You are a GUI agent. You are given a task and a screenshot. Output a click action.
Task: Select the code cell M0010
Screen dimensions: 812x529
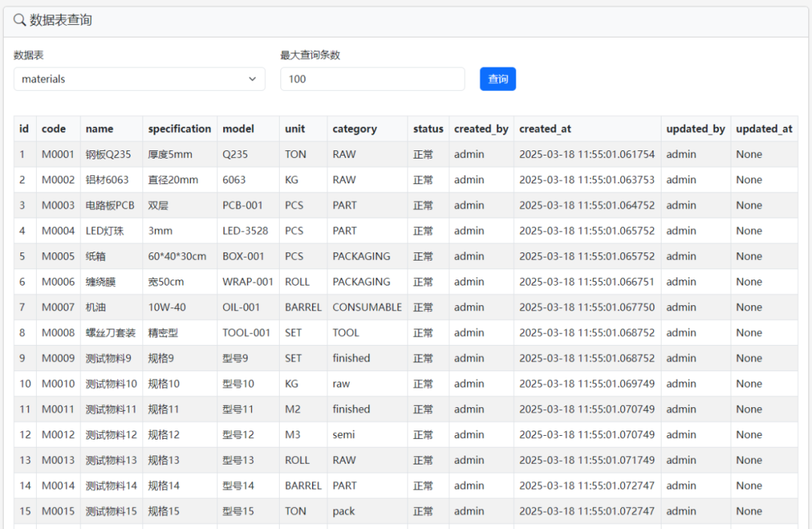(58, 383)
